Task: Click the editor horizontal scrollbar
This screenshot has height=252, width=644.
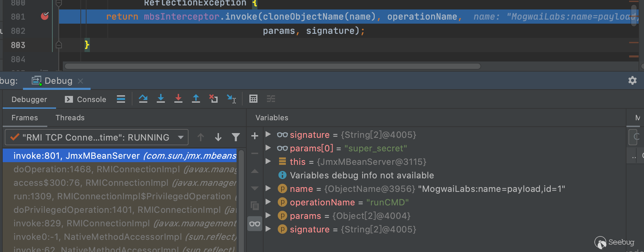Action: [x=272, y=66]
